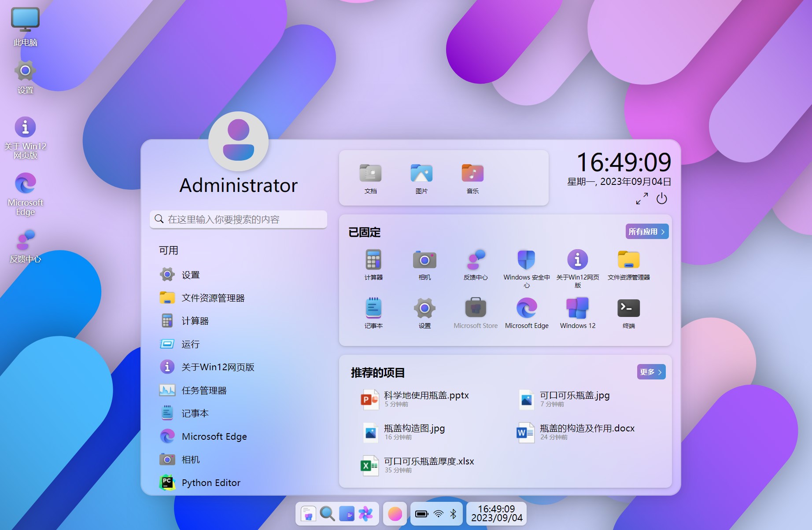Open Microsoft Edge from the app list
This screenshot has height=530, width=812.
pos(238,437)
